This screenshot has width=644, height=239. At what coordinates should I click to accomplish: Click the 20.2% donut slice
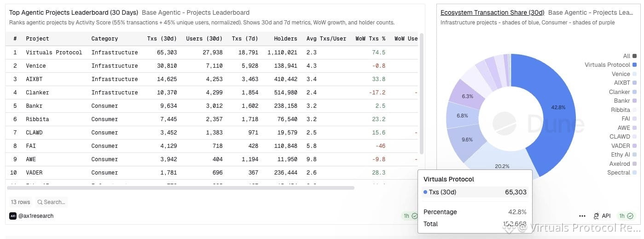(x=502, y=166)
